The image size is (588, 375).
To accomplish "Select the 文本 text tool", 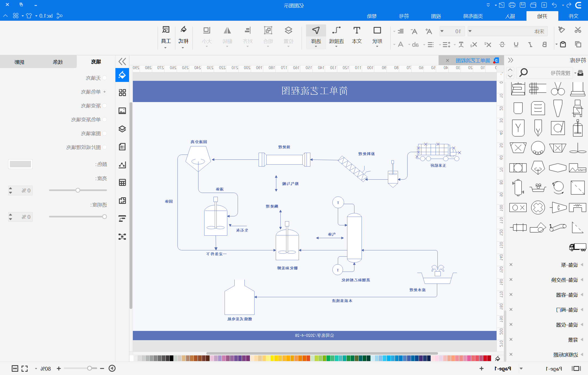I will (x=357, y=35).
